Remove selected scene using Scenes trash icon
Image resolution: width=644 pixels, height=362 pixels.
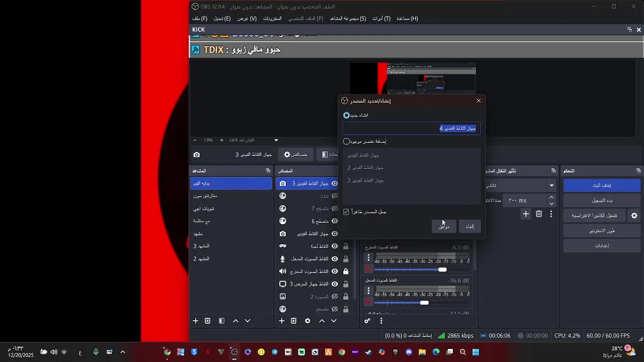pyautogui.click(x=207, y=321)
